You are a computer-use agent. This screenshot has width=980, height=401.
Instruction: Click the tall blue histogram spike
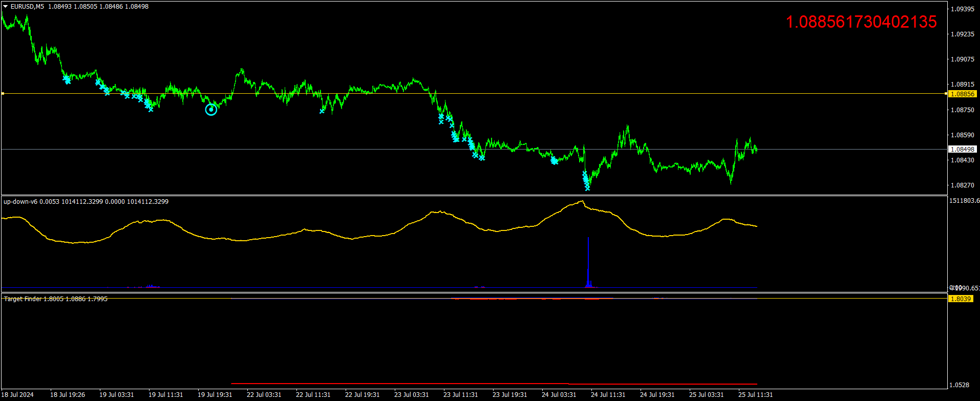click(588, 261)
